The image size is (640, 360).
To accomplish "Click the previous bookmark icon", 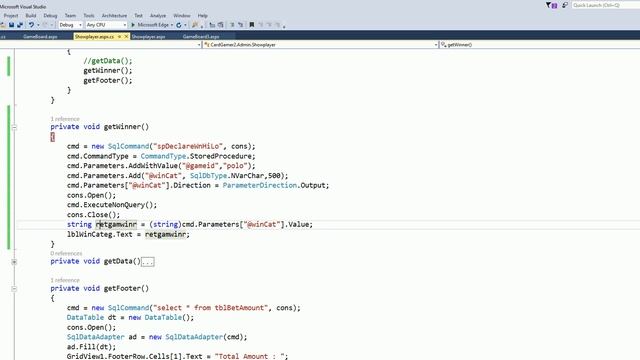I will click(261, 25).
